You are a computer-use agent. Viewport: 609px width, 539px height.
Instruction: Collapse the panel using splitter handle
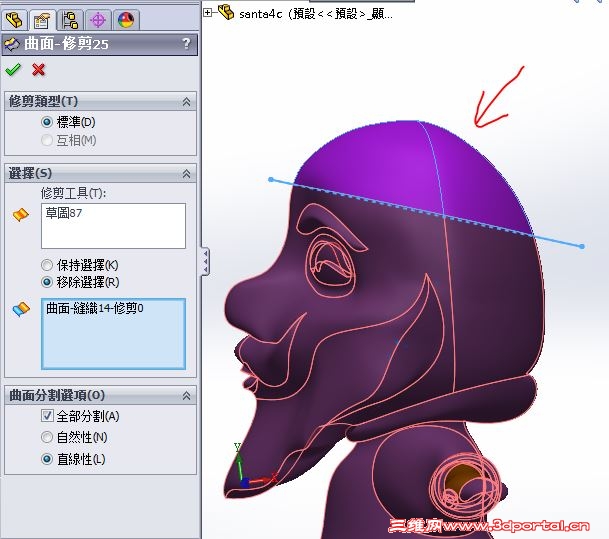point(205,262)
